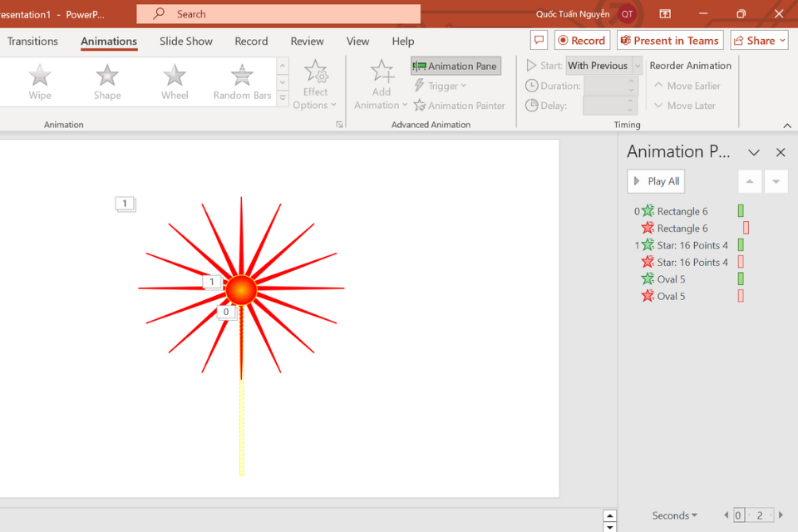
Task: Open the Seconds zoom dropdown
Action: click(x=674, y=515)
